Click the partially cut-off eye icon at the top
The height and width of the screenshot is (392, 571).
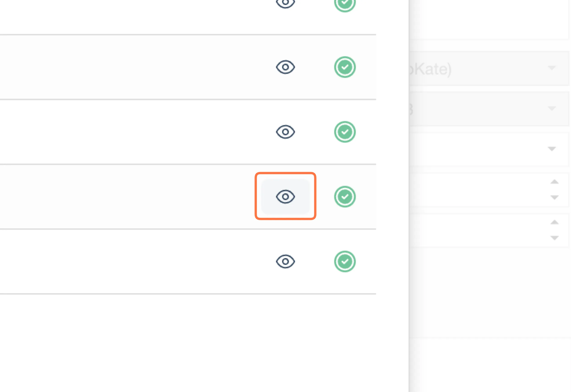[x=285, y=3]
